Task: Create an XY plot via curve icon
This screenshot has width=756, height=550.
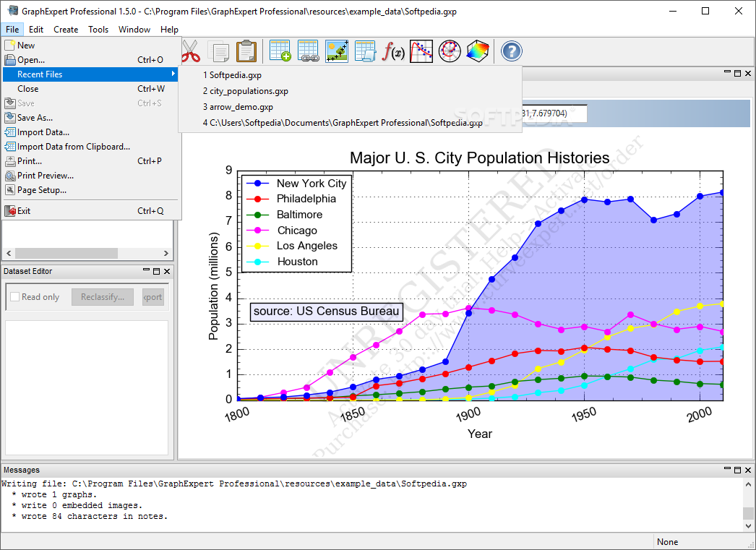Action: 421,51
